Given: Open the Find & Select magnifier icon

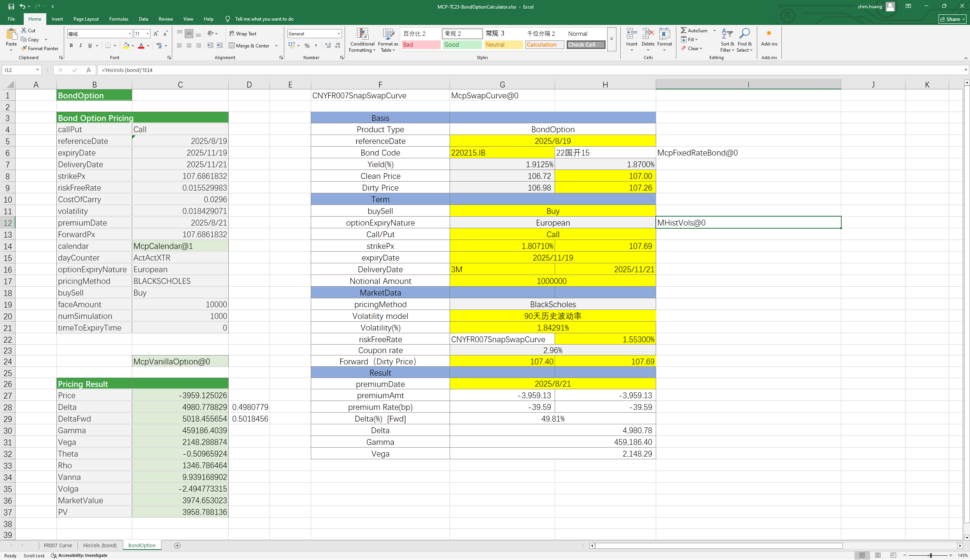Looking at the screenshot, I should 744,34.
